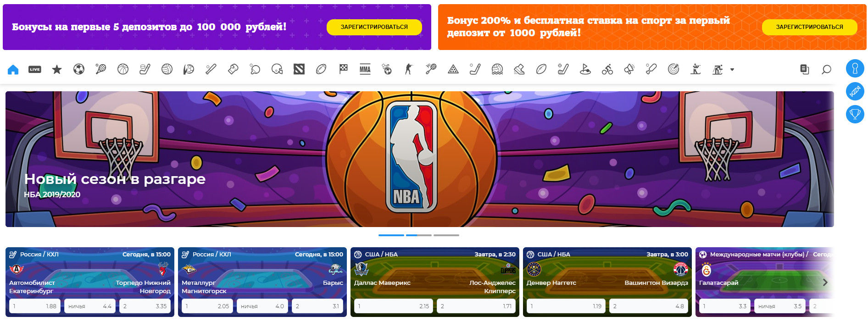The image size is (868, 322).
Task: Select the Dota 2 esports icon
Action: 299,69
